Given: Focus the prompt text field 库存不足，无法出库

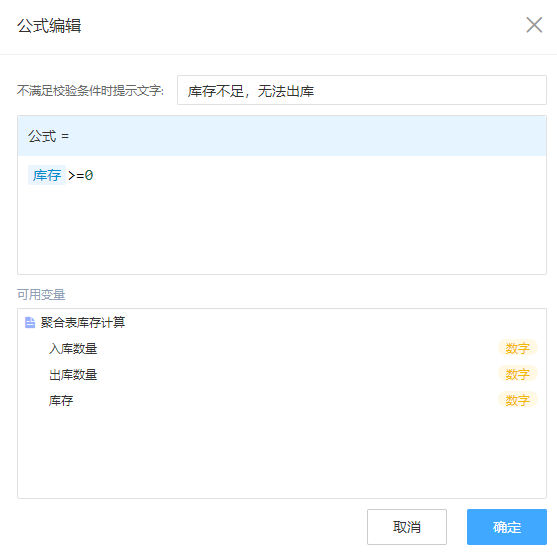Looking at the screenshot, I should point(362,90).
